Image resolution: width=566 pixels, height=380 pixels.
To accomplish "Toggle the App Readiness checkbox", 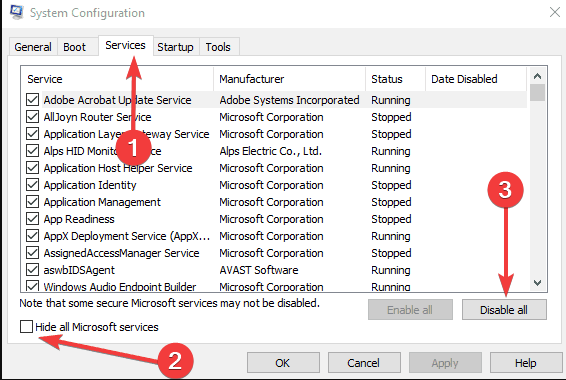I will [x=32, y=219].
